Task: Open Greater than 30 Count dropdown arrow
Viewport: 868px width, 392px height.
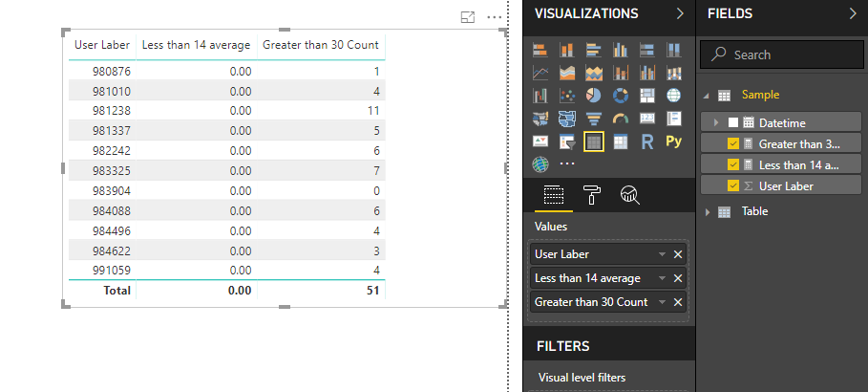Action: click(662, 302)
